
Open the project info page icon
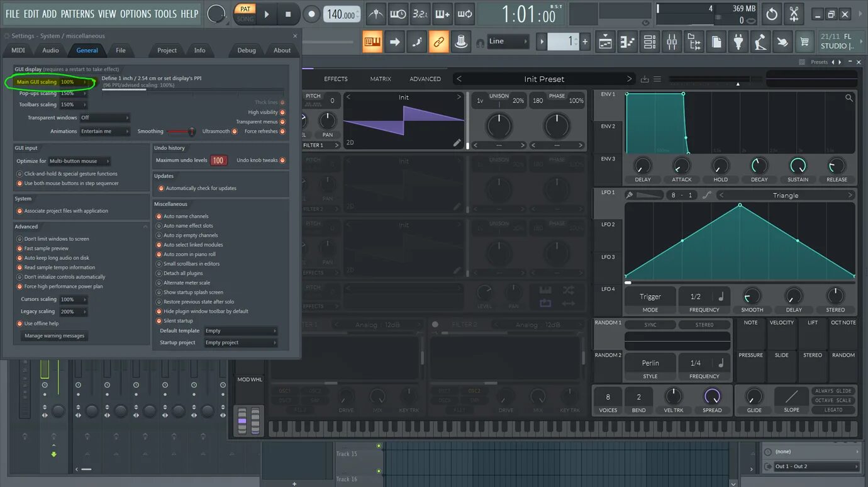point(716,42)
